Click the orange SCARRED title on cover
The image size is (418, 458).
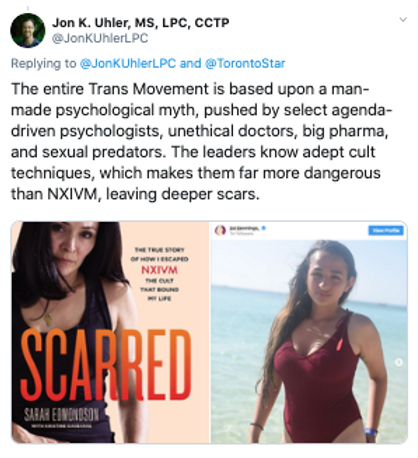pos(106,364)
